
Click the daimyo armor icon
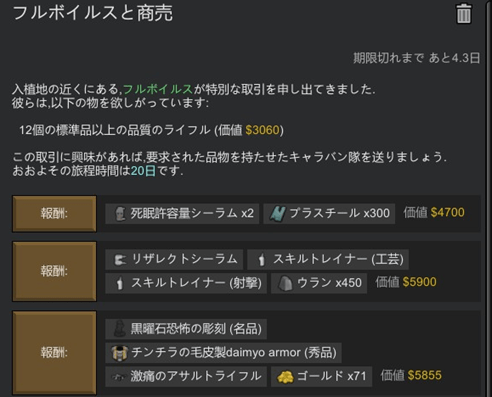pyautogui.click(x=119, y=353)
